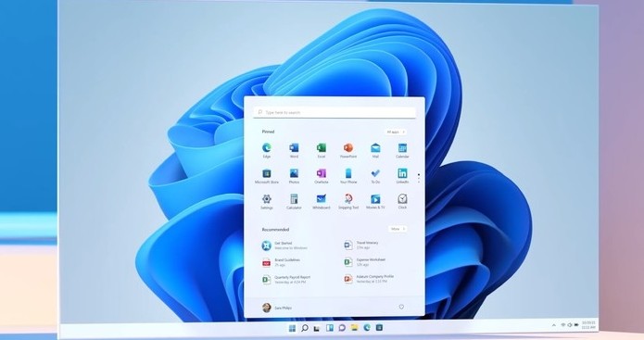Click the 'Type here to search' field
This screenshot has height=340, width=644.
(335, 112)
